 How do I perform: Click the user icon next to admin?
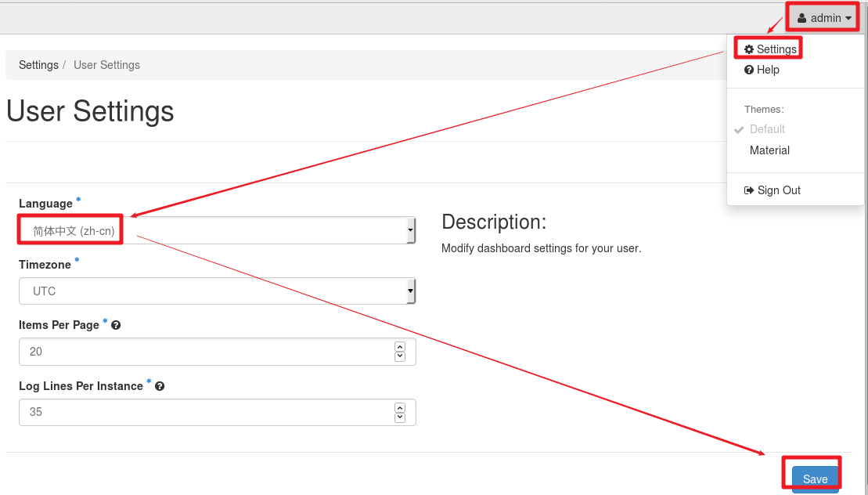tap(802, 18)
